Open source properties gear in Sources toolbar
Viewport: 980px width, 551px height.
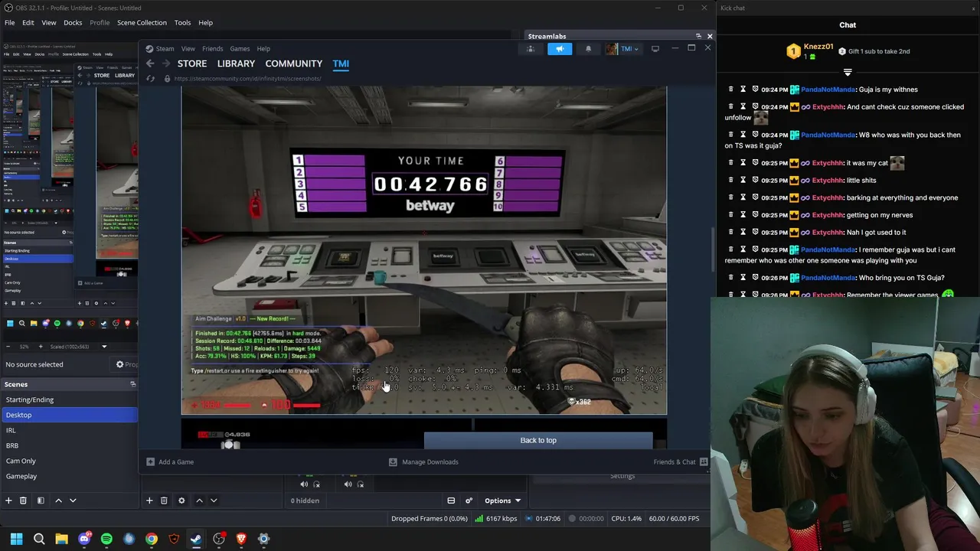pos(181,500)
